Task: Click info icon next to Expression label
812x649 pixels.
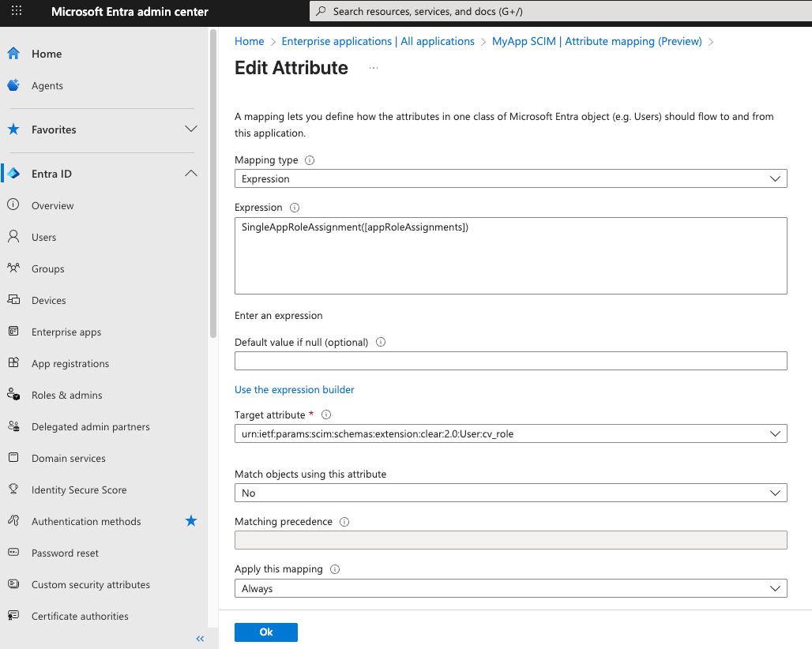Action: pyautogui.click(x=295, y=208)
